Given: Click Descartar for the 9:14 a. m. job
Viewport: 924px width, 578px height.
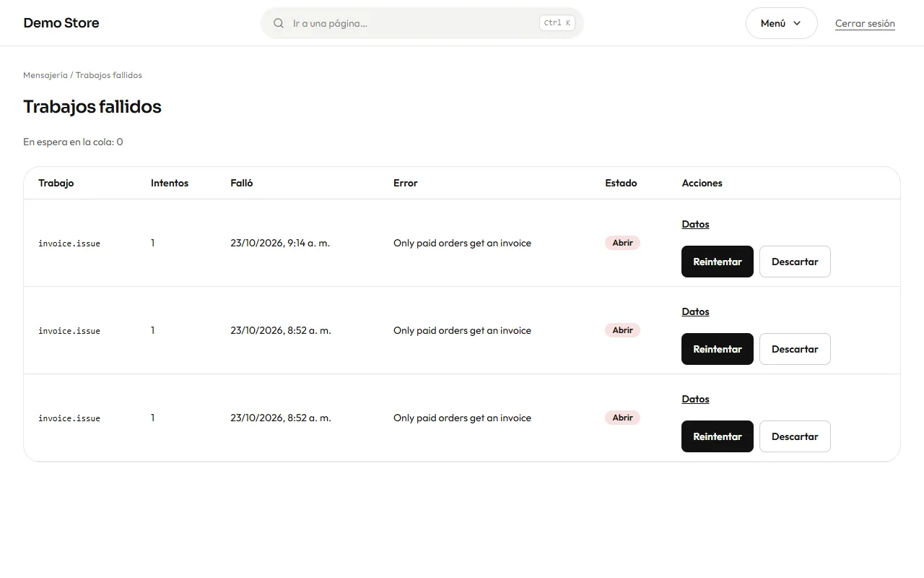Looking at the screenshot, I should 795,262.
